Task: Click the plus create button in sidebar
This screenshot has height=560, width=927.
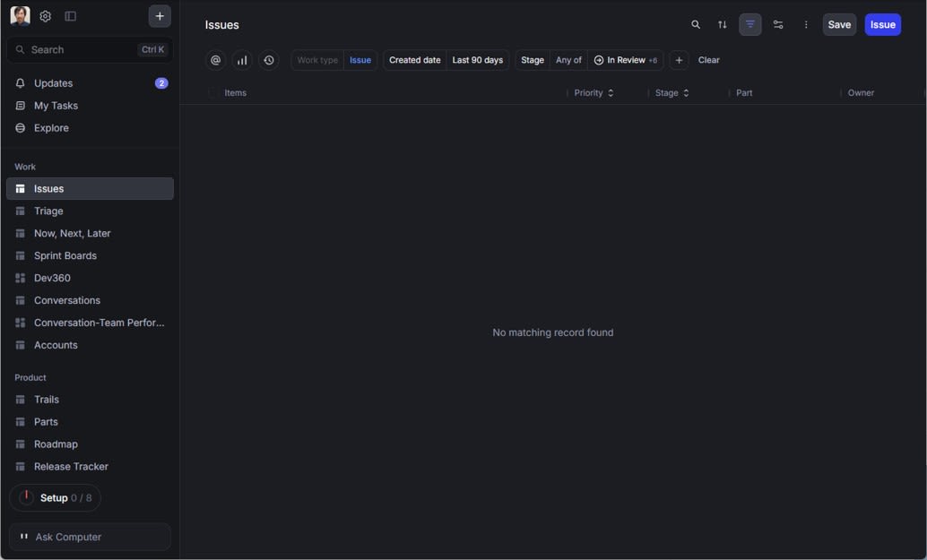Action: coord(160,16)
